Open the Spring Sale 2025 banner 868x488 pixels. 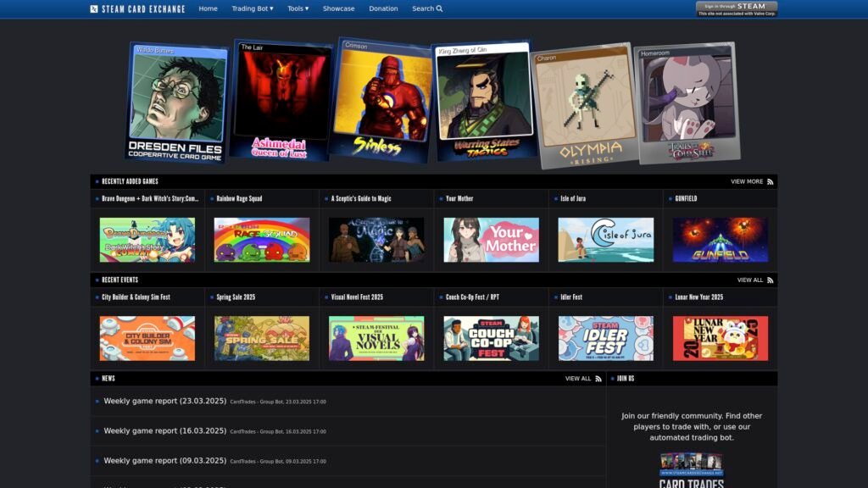click(x=262, y=338)
